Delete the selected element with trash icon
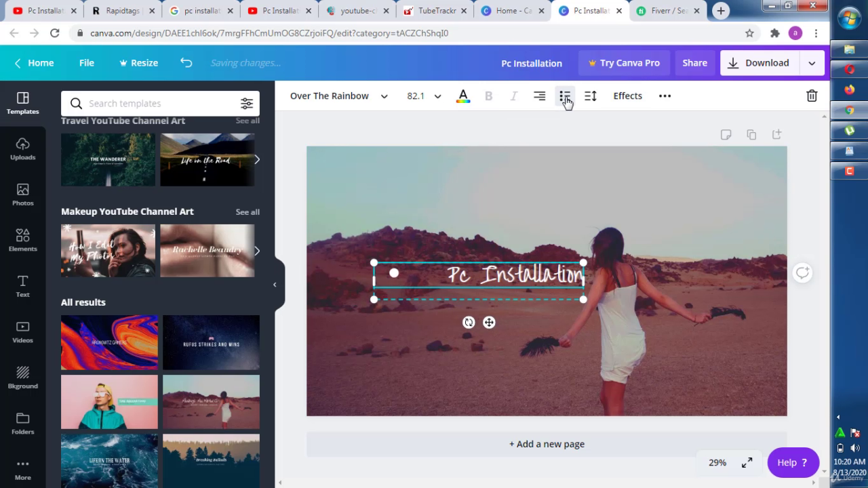Viewport: 868px width, 488px height. pyautogui.click(x=812, y=96)
